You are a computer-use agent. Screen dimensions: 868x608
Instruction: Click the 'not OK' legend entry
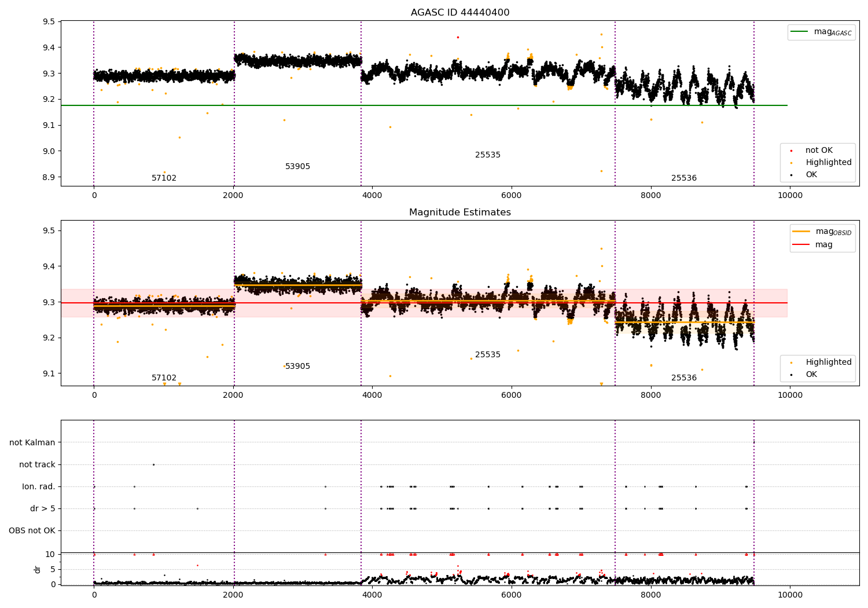tap(819, 151)
